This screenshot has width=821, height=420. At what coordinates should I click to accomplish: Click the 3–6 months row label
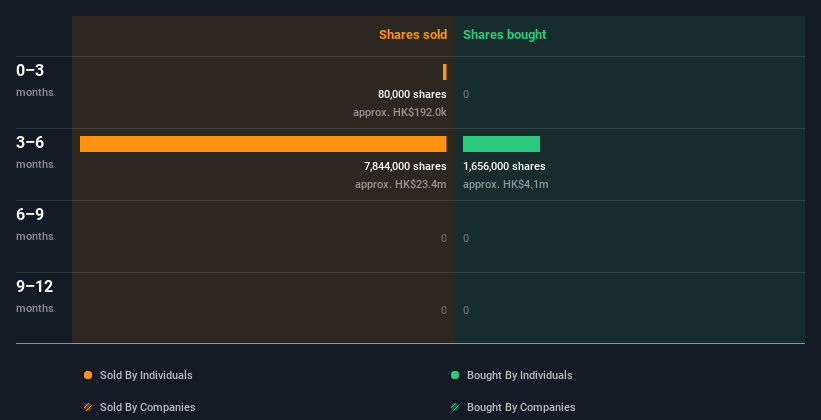(35, 152)
